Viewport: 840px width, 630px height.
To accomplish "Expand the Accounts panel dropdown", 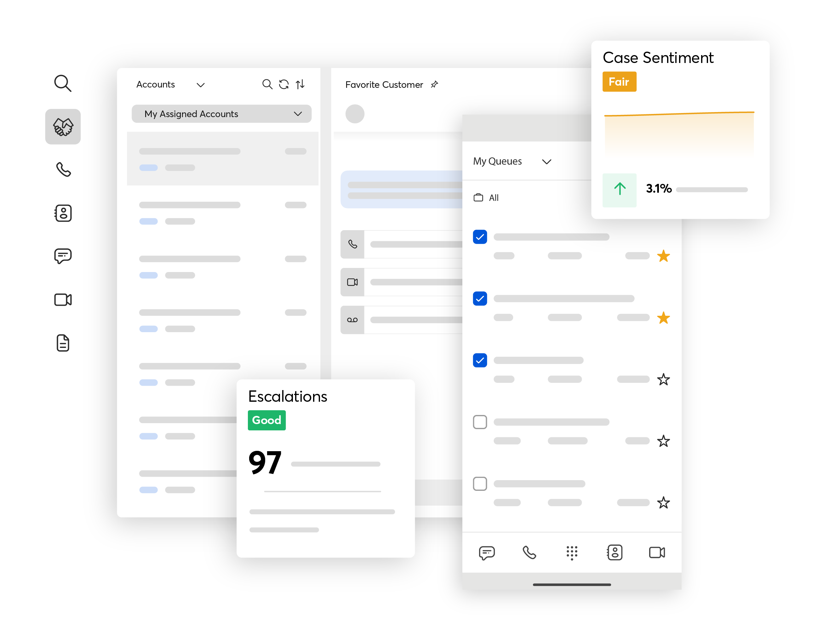I will 201,85.
